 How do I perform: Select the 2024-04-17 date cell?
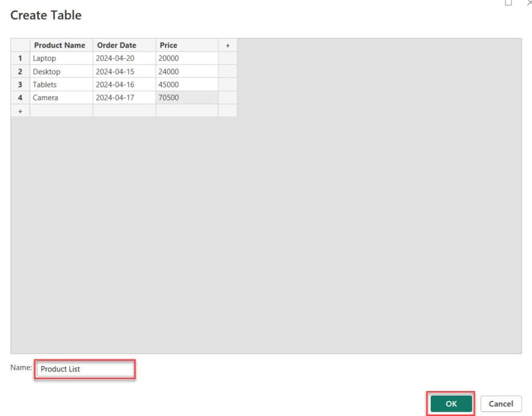[x=124, y=98]
